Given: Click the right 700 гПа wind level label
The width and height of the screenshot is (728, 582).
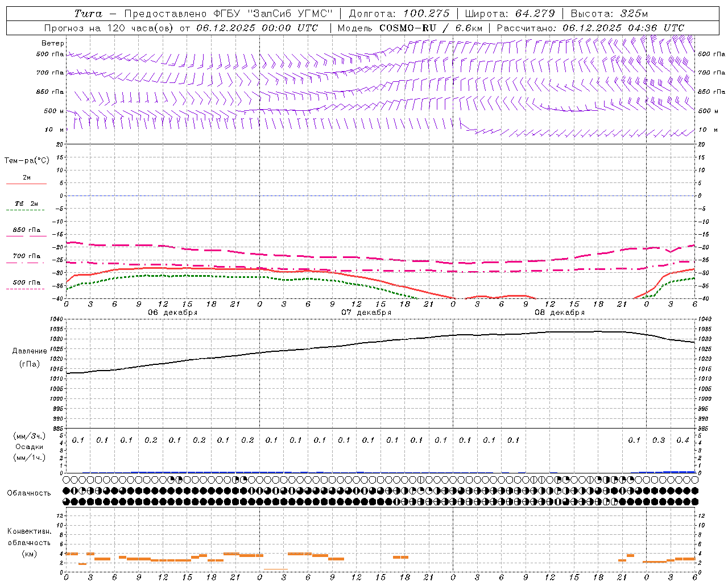Looking at the screenshot, I should click(x=712, y=73).
